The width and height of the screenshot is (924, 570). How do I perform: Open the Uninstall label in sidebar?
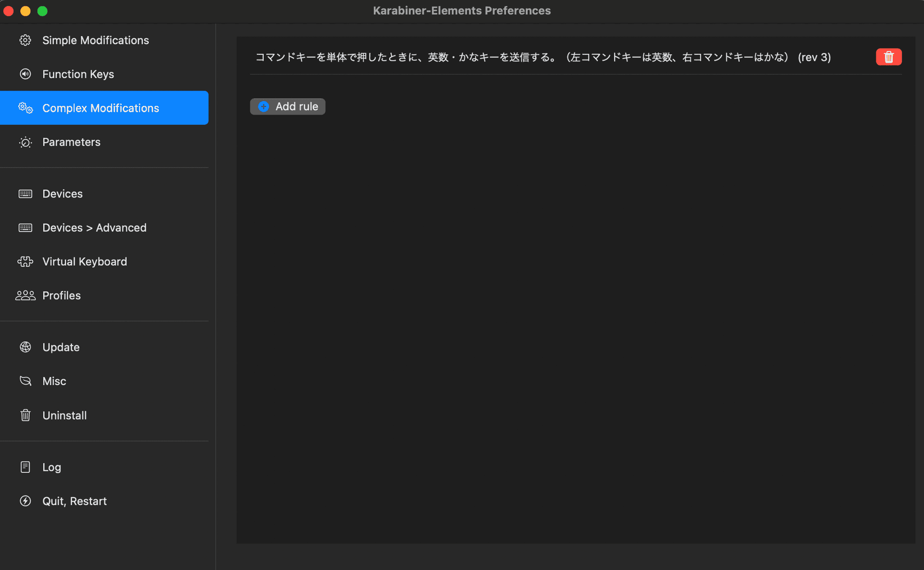64,415
